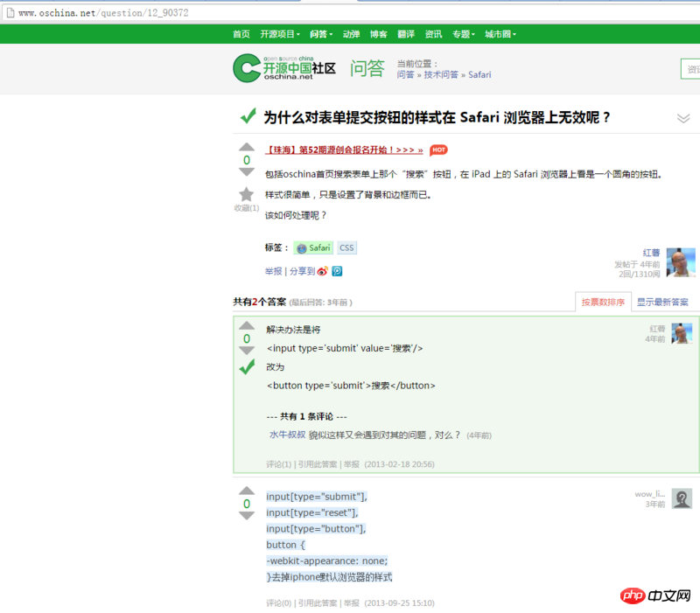Click the 问答 breadcrumb link
The image size is (700, 613).
pos(405,74)
